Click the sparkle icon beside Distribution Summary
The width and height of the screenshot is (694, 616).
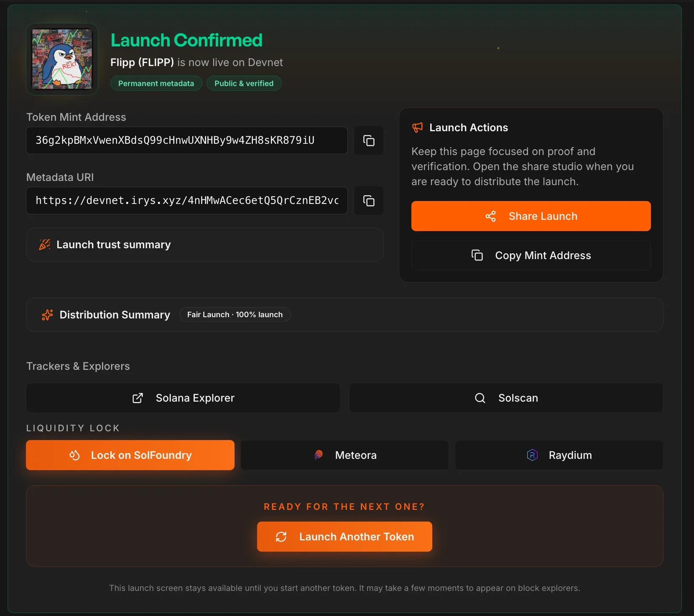[47, 315]
